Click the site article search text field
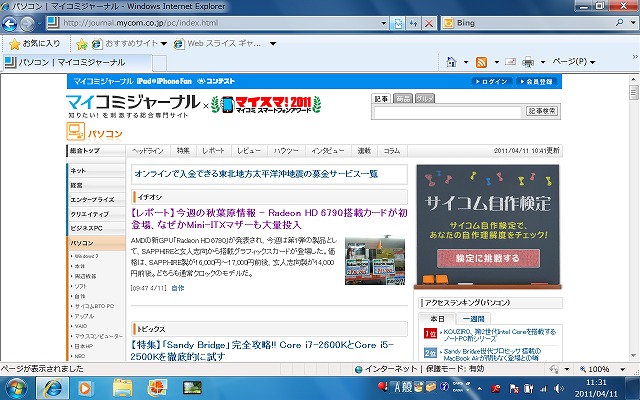 click(448, 112)
